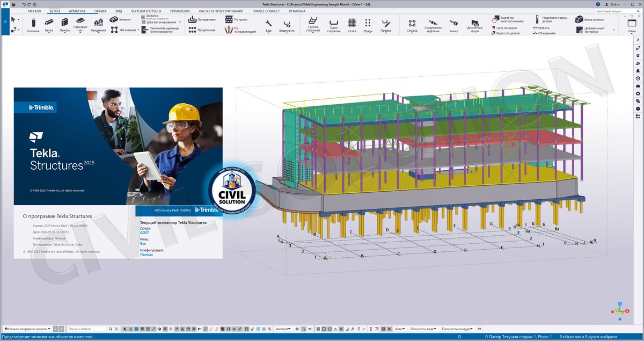Open the ЧЕРТЕЖИ И ОТЧЕТЫ tab
The height and width of the screenshot is (341, 644).
(x=147, y=11)
